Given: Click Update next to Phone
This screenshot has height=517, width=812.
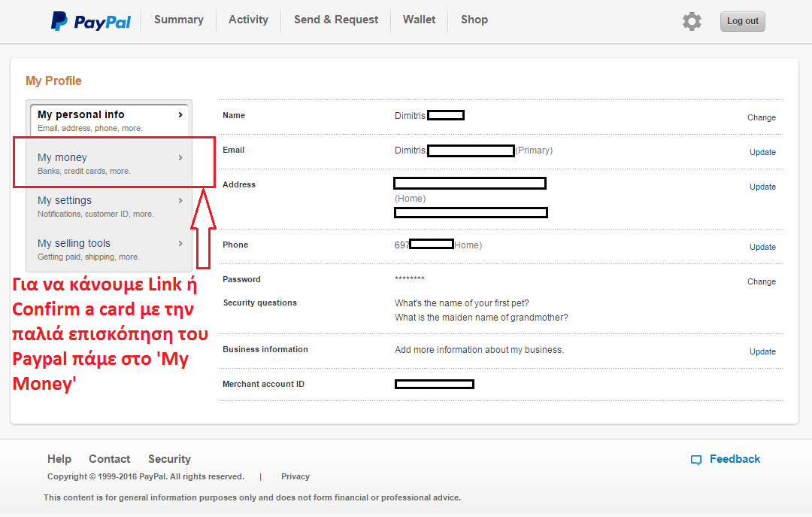Looking at the screenshot, I should [762, 248].
